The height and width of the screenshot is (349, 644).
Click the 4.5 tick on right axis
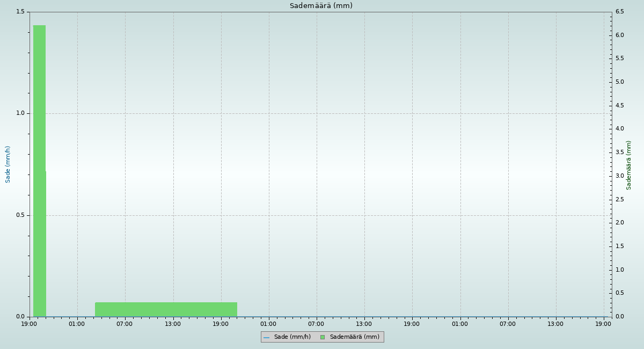(619, 105)
